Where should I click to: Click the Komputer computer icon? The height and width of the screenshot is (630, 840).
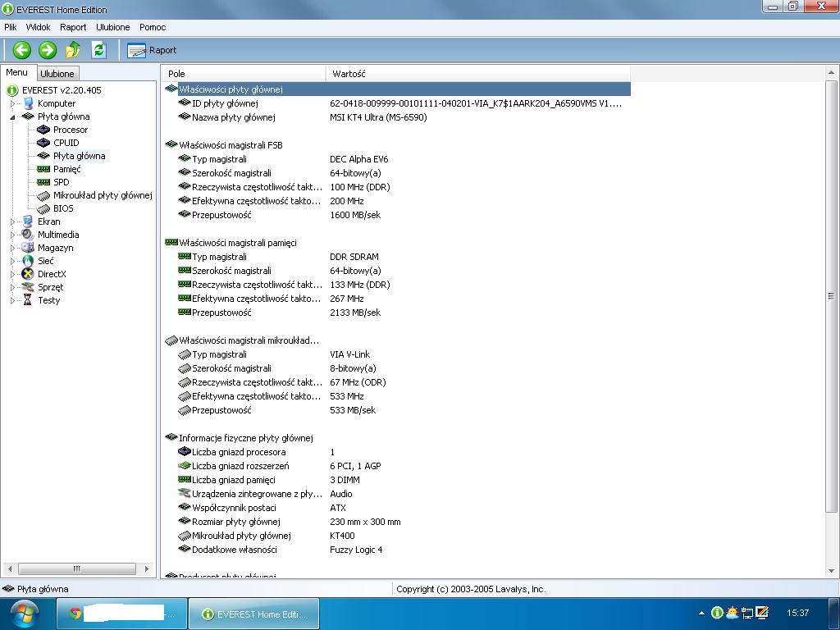click(x=28, y=103)
